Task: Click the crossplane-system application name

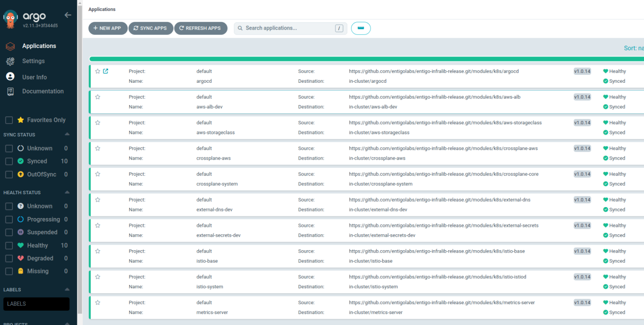Action: tap(217, 184)
